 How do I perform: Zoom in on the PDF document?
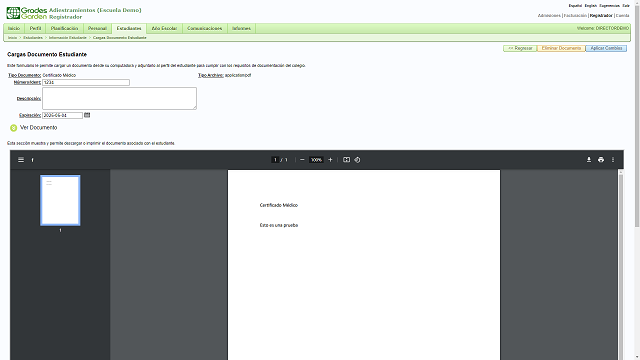point(330,160)
